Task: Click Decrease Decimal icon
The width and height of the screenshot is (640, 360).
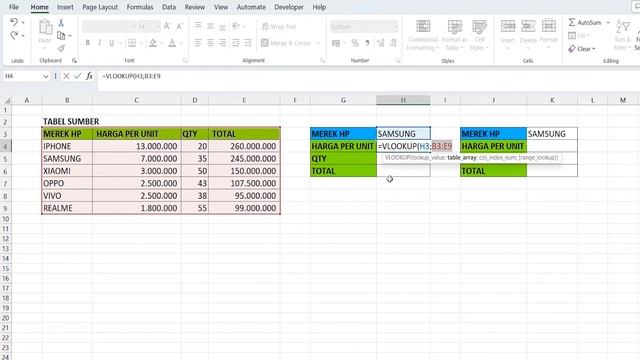Action: [x=393, y=43]
